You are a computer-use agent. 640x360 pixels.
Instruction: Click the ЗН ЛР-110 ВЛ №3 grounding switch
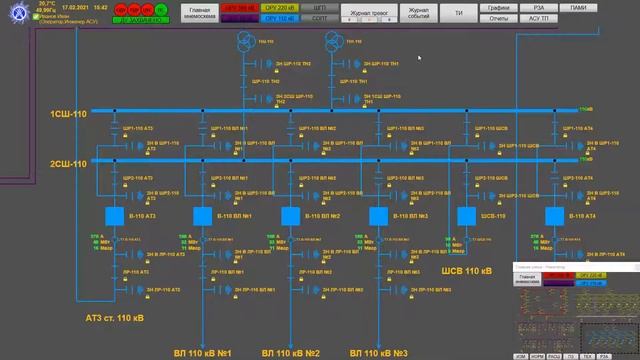tap(398, 290)
